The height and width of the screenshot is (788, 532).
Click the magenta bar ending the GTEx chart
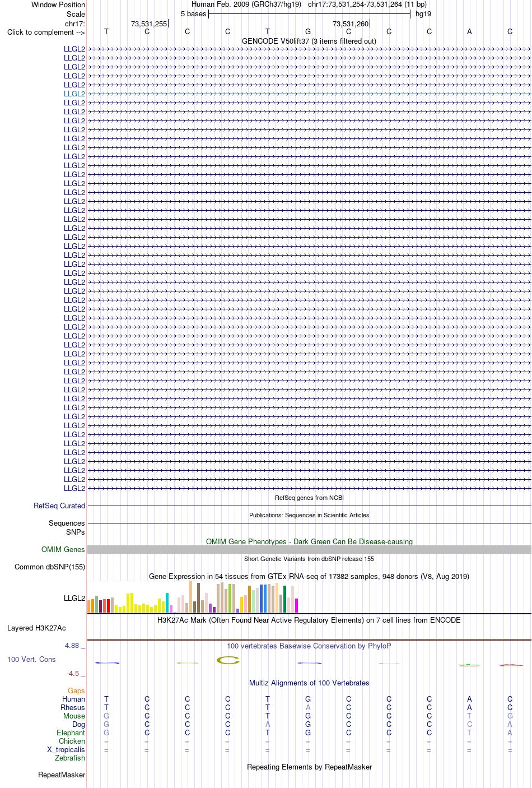[296, 605]
